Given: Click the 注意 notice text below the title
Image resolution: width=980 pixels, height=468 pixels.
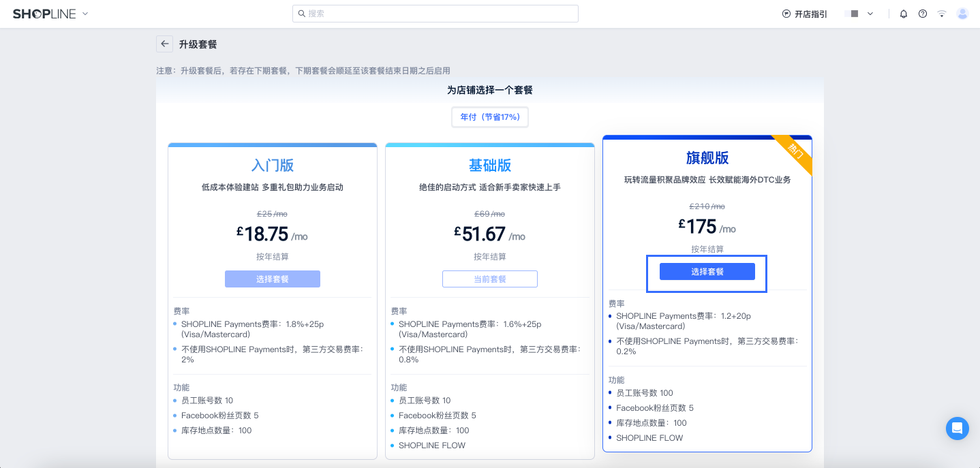Looking at the screenshot, I should [x=303, y=71].
